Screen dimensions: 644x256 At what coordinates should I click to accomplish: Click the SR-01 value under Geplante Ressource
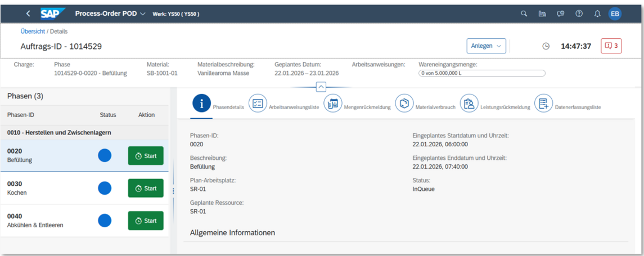pyautogui.click(x=198, y=211)
